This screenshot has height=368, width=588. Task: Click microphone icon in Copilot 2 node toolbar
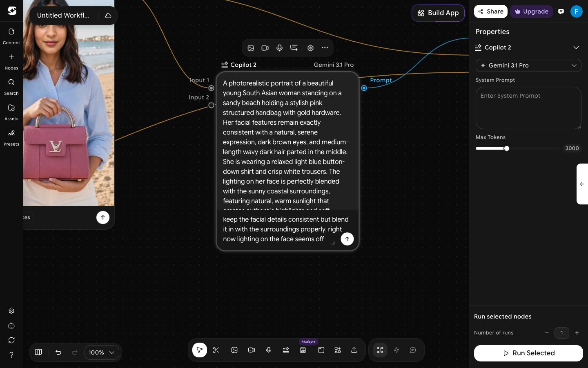coord(279,48)
